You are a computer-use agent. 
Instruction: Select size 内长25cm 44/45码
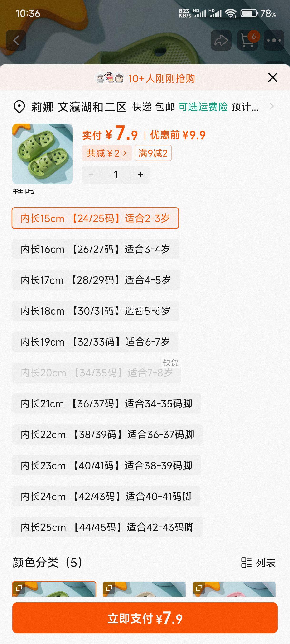(x=107, y=527)
